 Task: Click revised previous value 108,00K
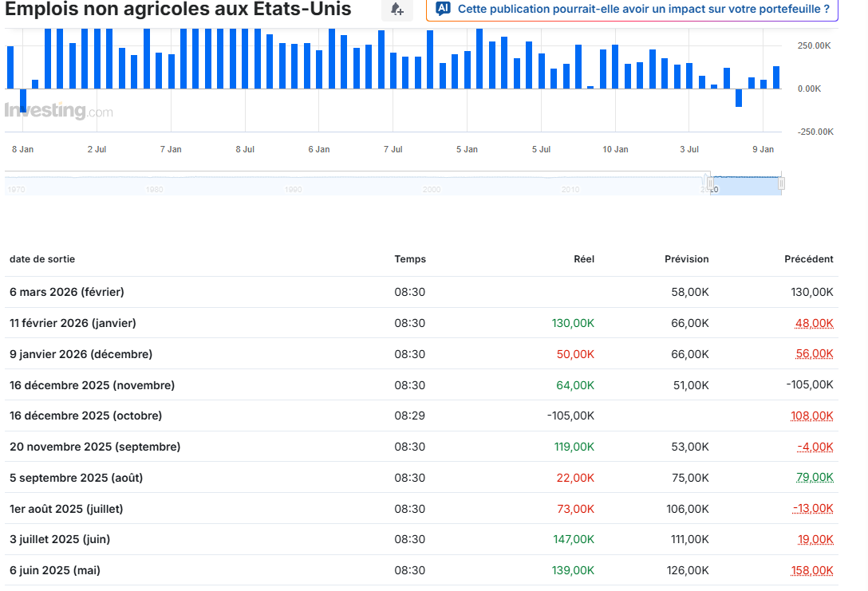click(811, 416)
